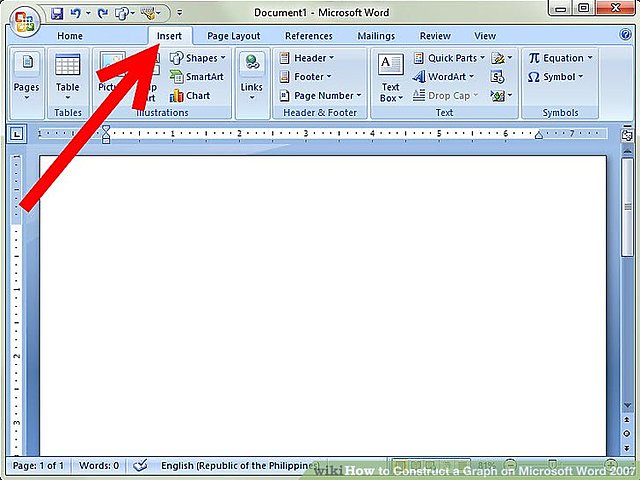Viewport: 640px width, 480px height.
Task: Click "Page: 1 of 1" in the status bar
Action: [x=38, y=466]
